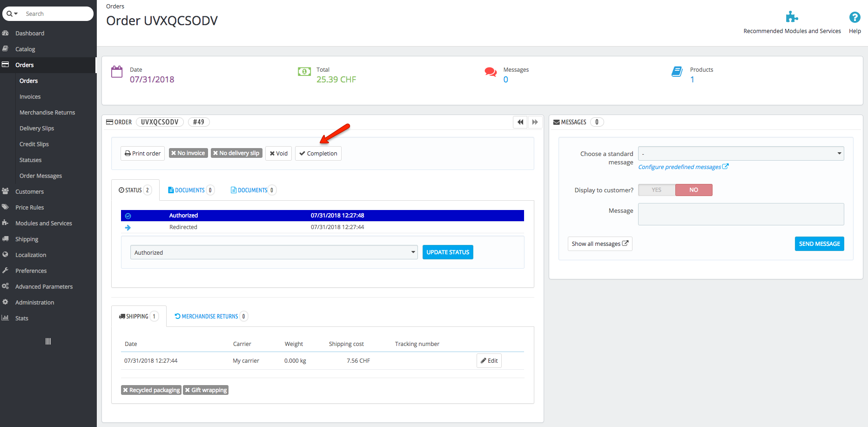
Task: Click the Price Rules tag icon
Action: [6, 207]
